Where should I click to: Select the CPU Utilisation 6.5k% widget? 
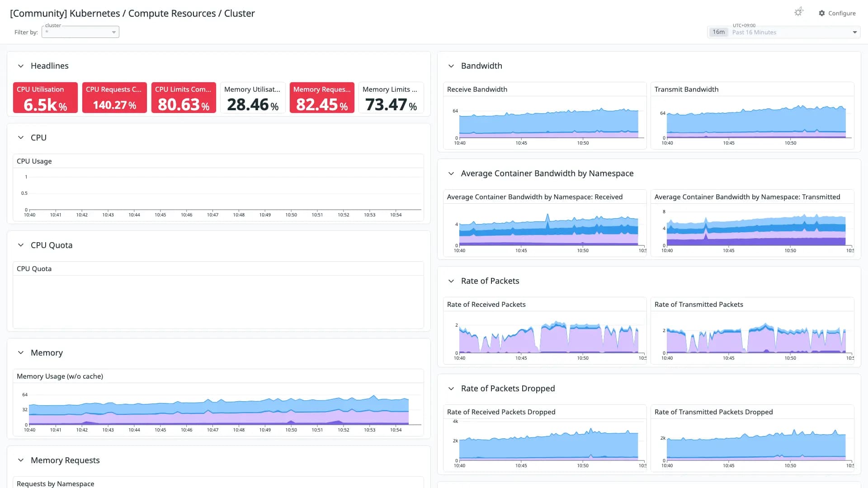click(x=45, y=98)
